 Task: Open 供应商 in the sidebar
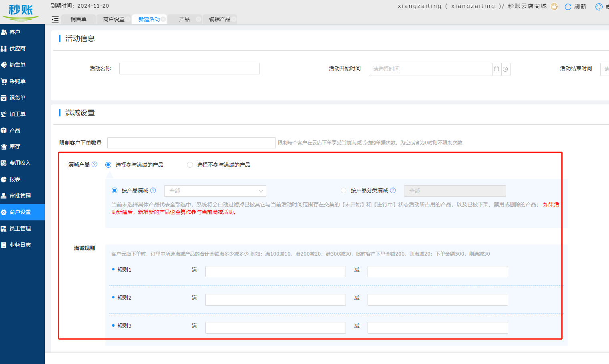22,48
